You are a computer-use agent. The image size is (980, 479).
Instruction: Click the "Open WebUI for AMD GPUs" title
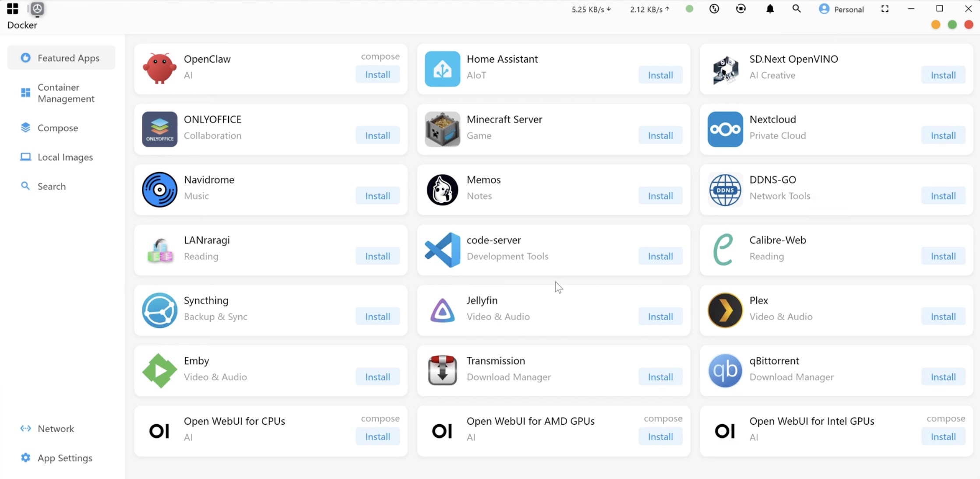coord(531,421)
